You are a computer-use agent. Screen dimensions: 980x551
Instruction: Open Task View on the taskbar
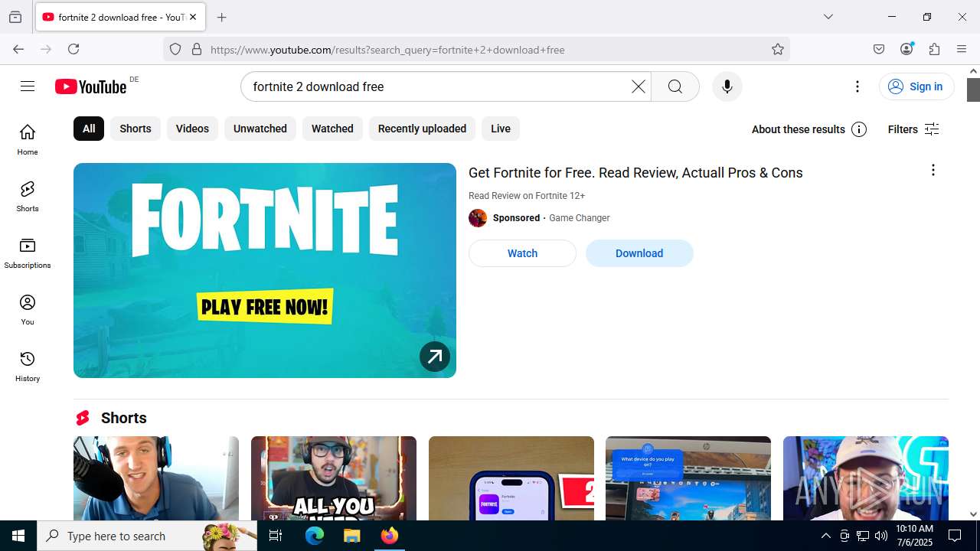[x=276, y=536]
